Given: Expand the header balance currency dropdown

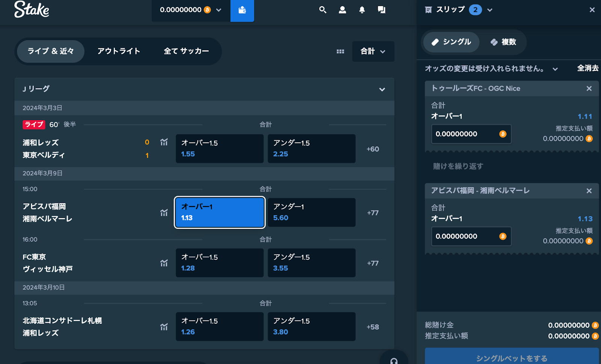Looking at the screenshot, I should click(x=219, y=10).
